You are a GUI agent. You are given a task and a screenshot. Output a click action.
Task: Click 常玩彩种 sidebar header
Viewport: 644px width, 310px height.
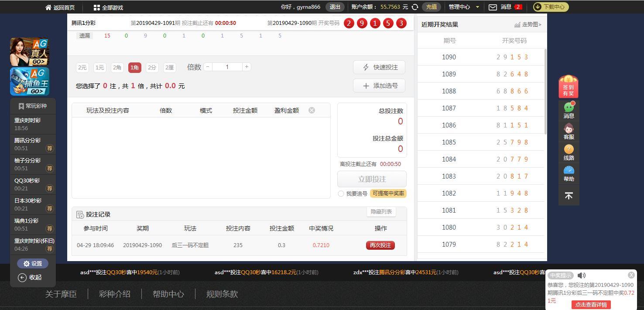point(33,106)
